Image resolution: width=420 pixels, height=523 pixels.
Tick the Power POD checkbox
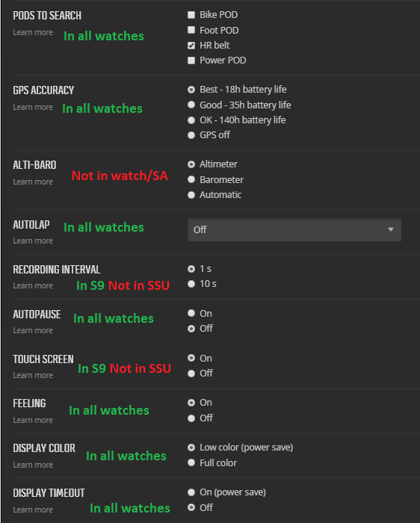191,61
